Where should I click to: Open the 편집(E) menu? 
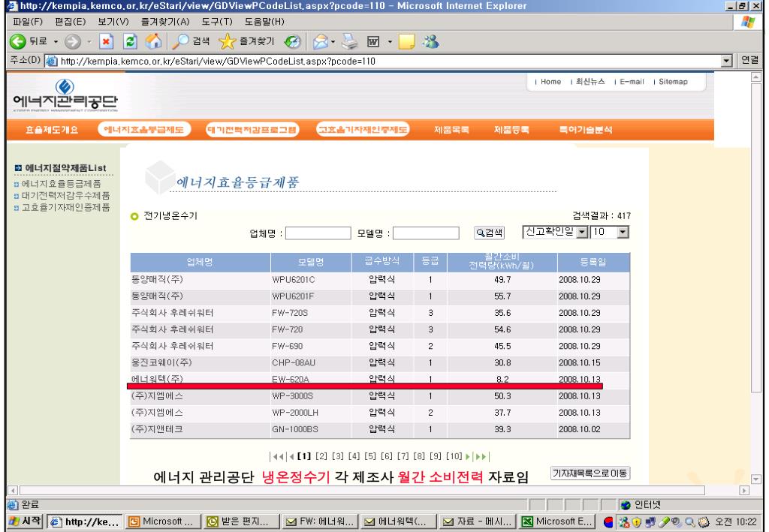click(x=70, y=22)
